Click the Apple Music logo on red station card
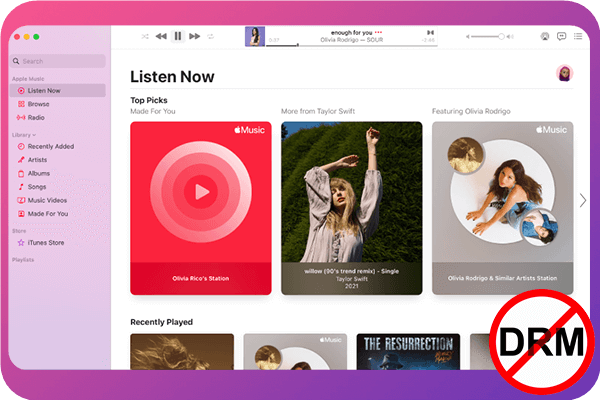The height and width of the screenshot is (400, 600). point(249,130)
